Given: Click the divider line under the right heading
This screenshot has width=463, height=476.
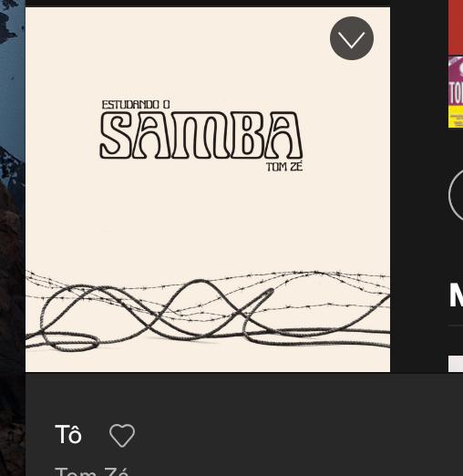Looking at the screenshot, I should (456, 326).
